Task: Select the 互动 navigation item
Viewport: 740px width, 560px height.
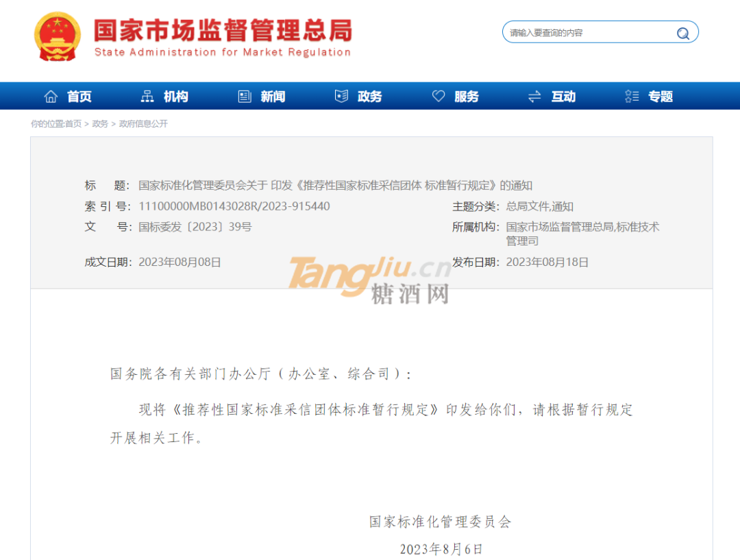Action: pyautogui.click(x=564, y=97)
